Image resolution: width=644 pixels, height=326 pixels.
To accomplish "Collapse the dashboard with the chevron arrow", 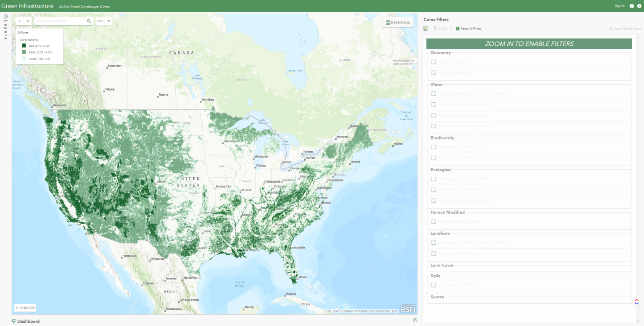I will click(x=415, y=320).
